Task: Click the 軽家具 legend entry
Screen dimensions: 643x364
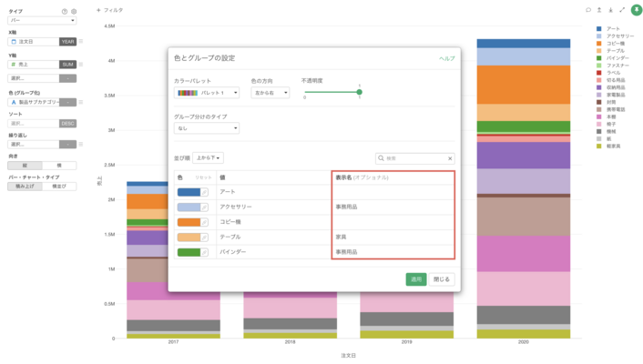Action: 608,147
